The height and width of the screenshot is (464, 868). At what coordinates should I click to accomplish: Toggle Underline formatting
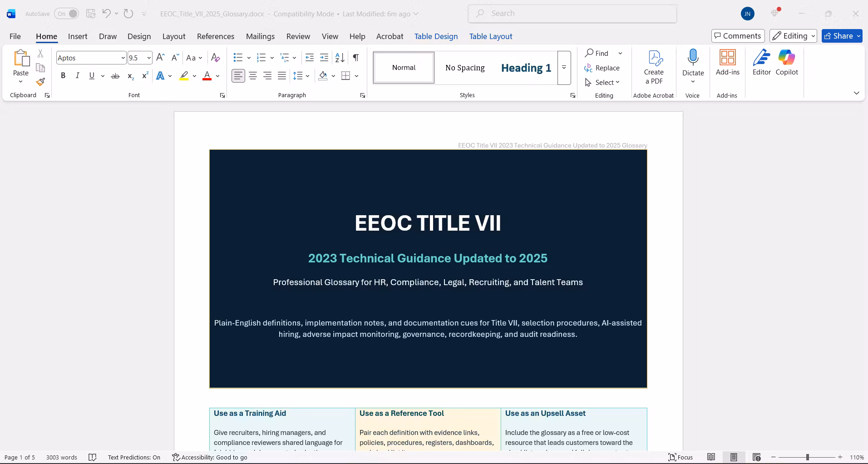(x=92, y=76)
